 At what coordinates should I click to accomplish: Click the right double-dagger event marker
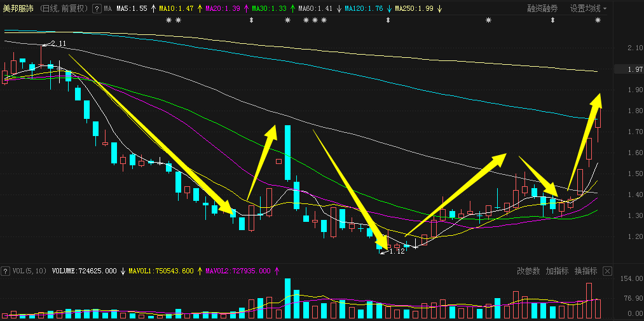point(388,20)
